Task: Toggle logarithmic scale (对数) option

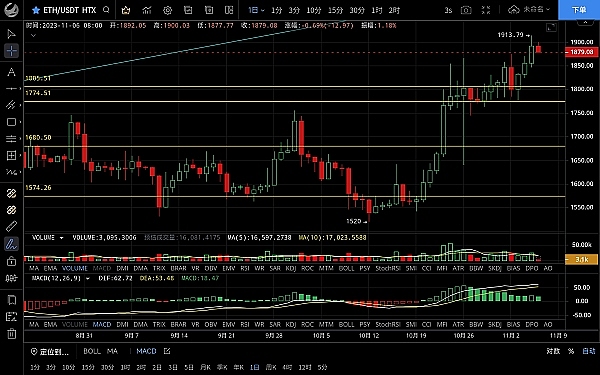Action: tap(553, 351)
